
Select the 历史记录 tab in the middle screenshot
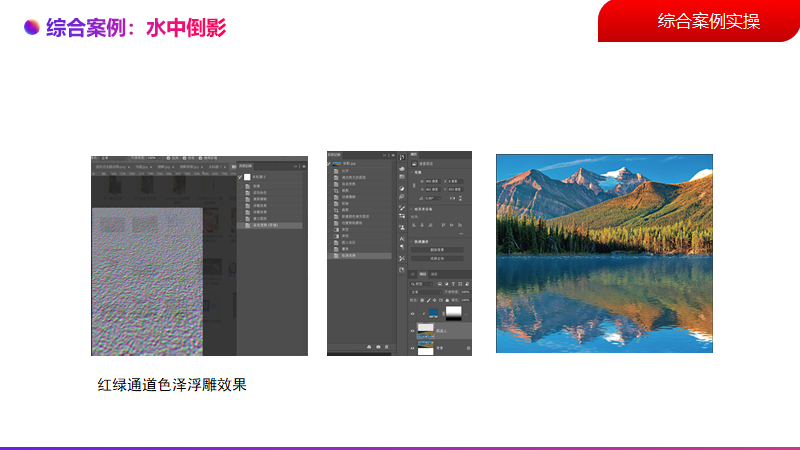pos(334,155)
